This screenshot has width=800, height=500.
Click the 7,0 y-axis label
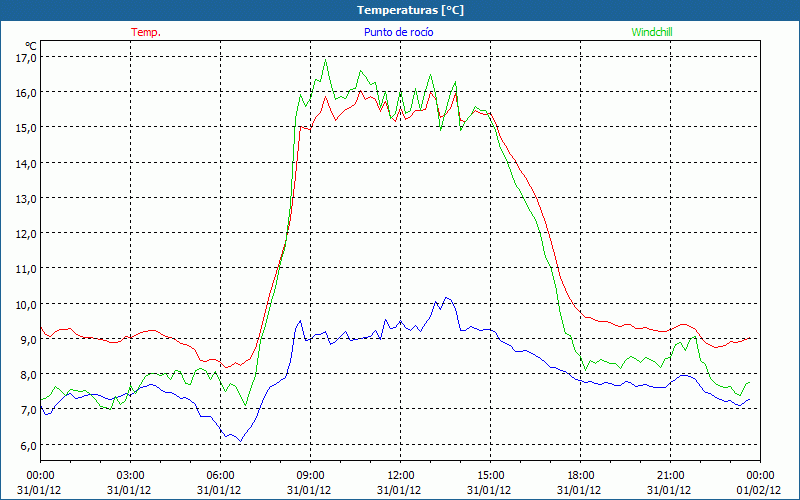(x=28, y=410)
